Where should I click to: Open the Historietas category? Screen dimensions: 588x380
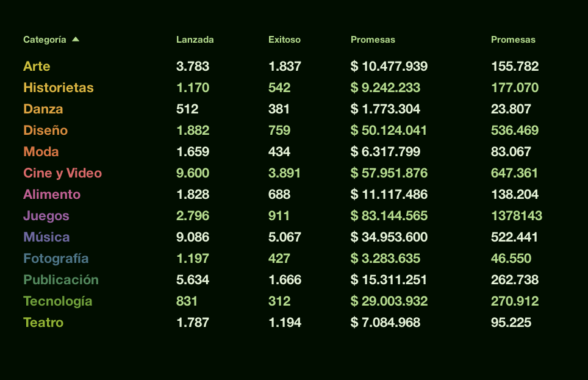click(x=58, y=88)
